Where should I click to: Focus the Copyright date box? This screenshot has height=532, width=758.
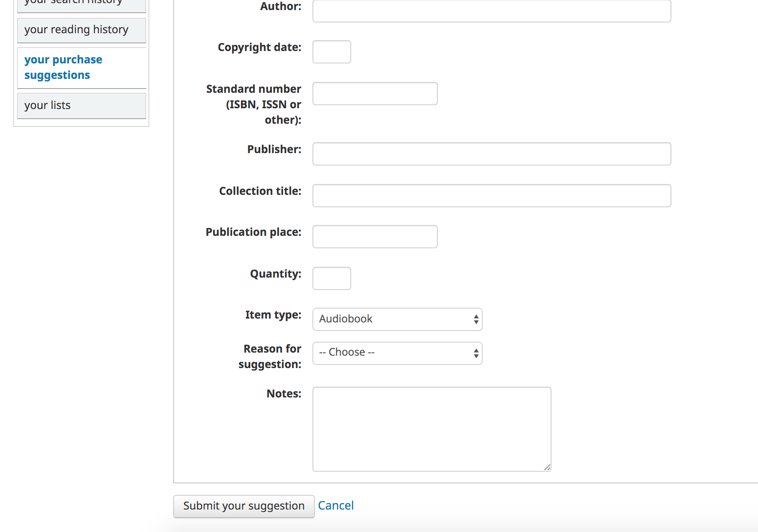[331, 52]
